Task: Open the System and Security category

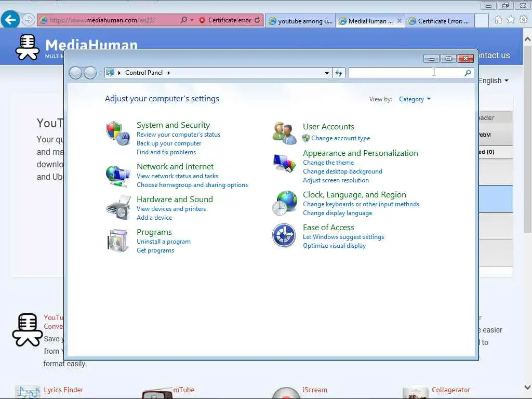Action: [173, 125]
